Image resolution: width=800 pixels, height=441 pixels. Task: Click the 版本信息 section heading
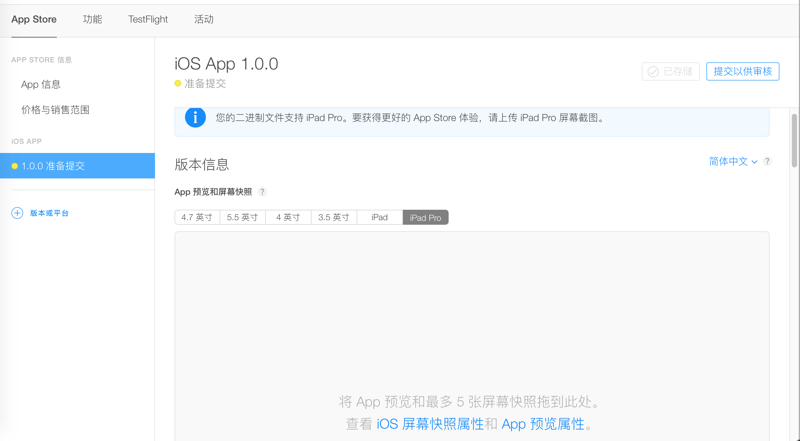point(202,164)
